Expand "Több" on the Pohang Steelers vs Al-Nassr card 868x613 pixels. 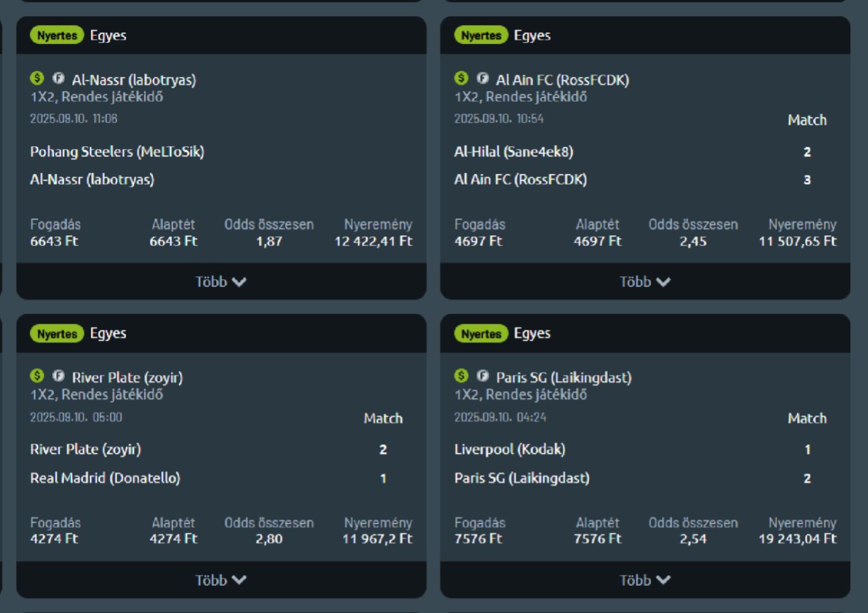coord(221,282)
